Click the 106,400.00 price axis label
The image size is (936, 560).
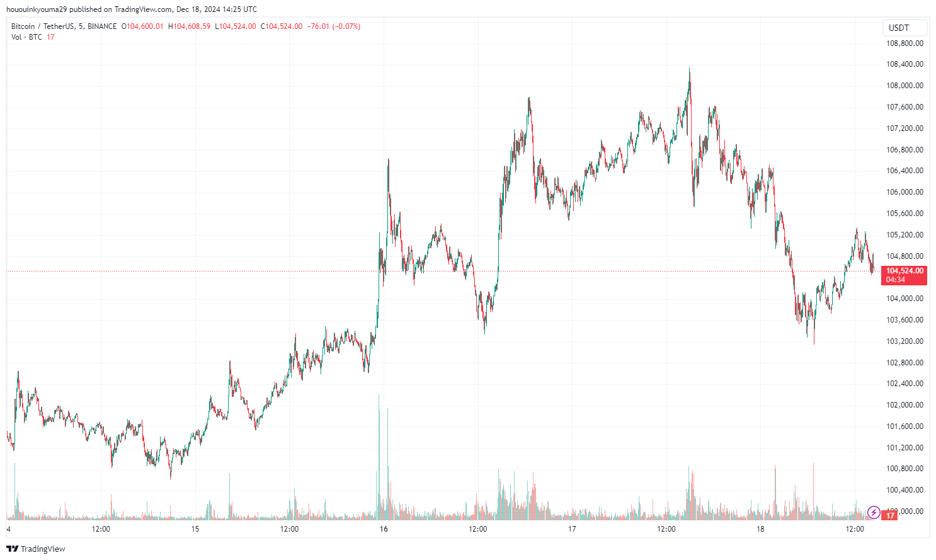[x=905, y=171]
